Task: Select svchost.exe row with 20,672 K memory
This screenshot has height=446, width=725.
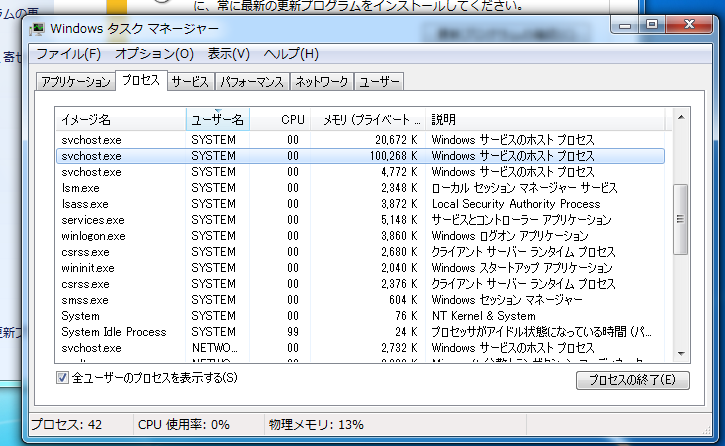Action: [x=360, y=140]
